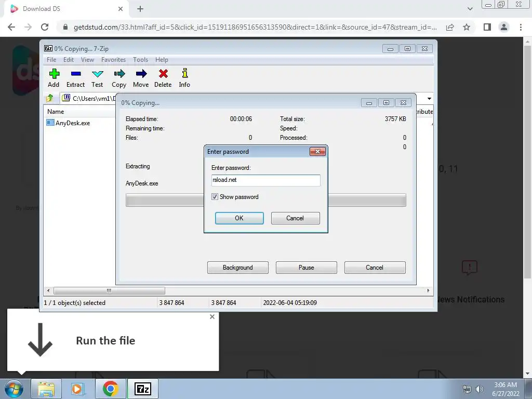Open the Favorites menu
This screenshot has width=532, height=399.
point(113,60)
